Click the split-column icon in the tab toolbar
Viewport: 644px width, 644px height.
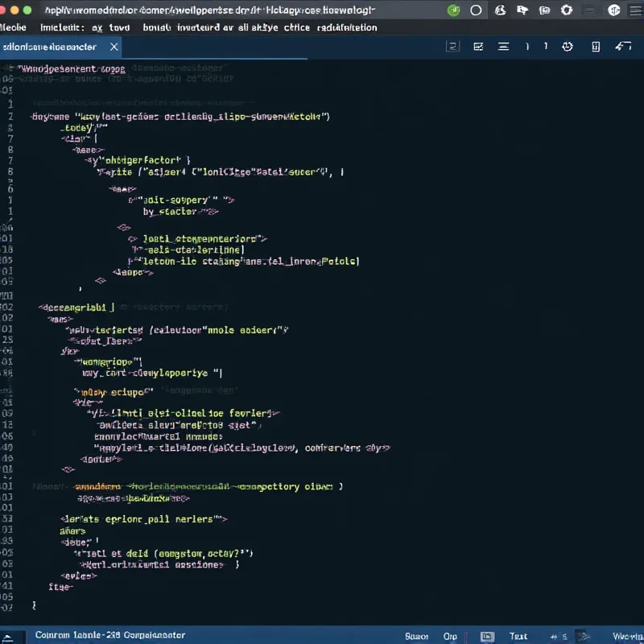click(x=596, y=47)
